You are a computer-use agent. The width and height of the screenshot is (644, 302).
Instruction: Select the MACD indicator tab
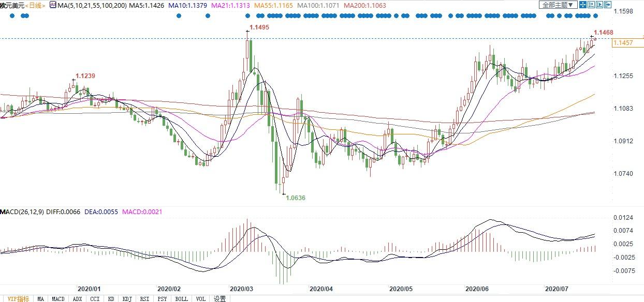pyautogui.click(x=58, y=298)
